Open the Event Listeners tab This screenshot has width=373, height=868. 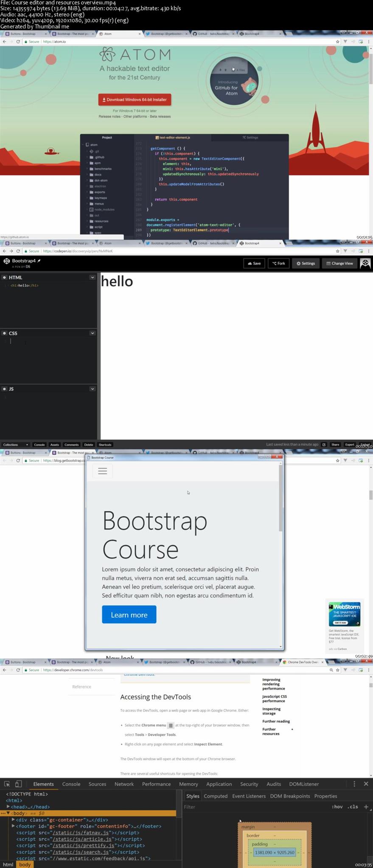point(249,796)
